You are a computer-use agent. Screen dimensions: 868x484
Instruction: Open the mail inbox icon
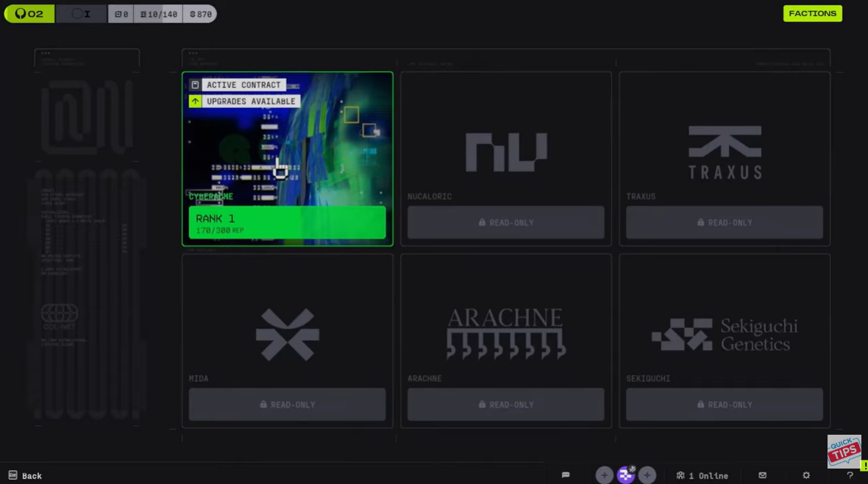(762, 475)
